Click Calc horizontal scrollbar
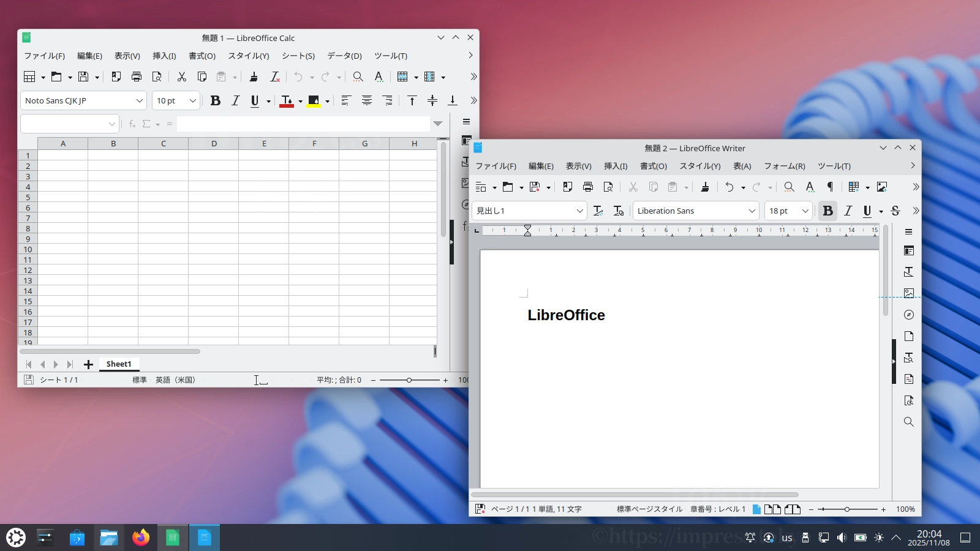The height and width of the screenshot is (551, 980). (110, 351)
